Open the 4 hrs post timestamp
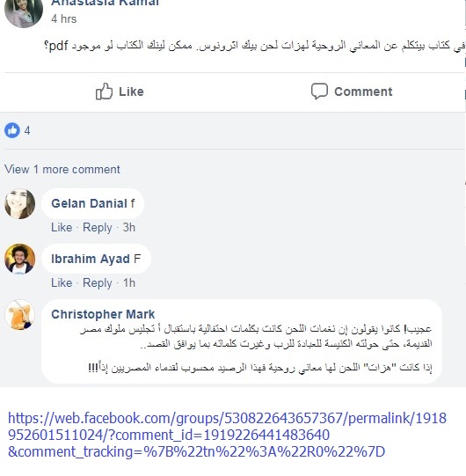 click(x=63, y=18)
